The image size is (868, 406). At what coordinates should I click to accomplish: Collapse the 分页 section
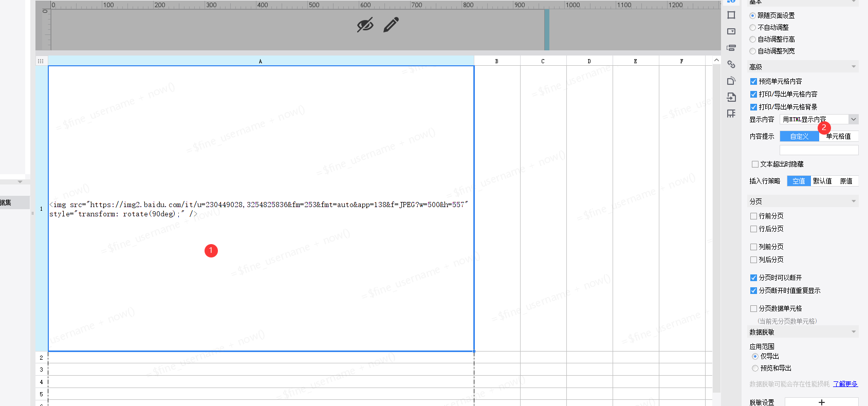click(x=854, y=201)
